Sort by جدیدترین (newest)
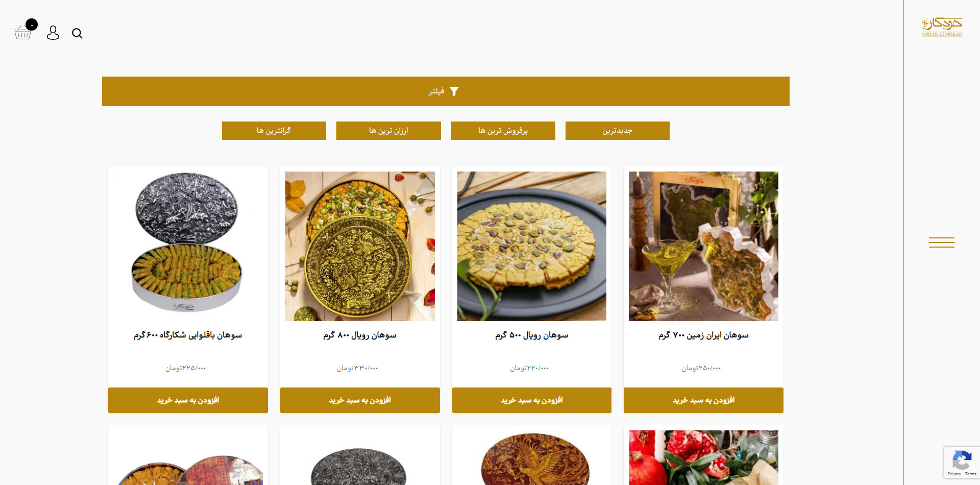 pos(618,131)
